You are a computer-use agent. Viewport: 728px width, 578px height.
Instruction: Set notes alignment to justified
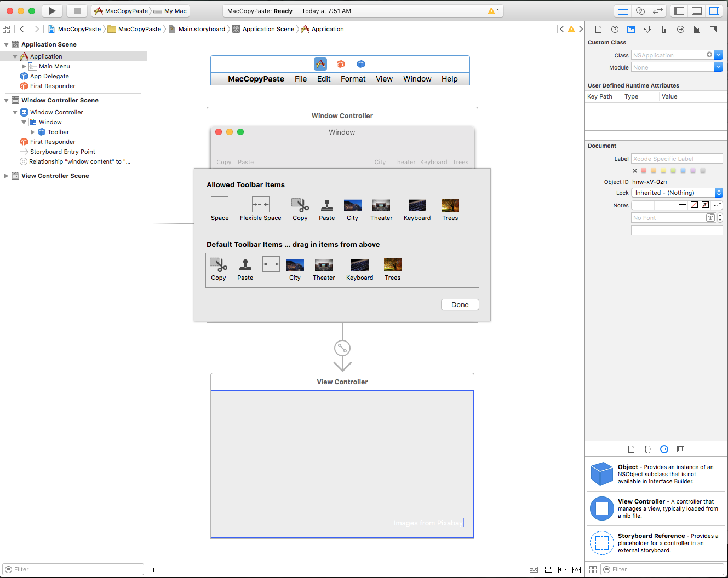click(672, 205)
